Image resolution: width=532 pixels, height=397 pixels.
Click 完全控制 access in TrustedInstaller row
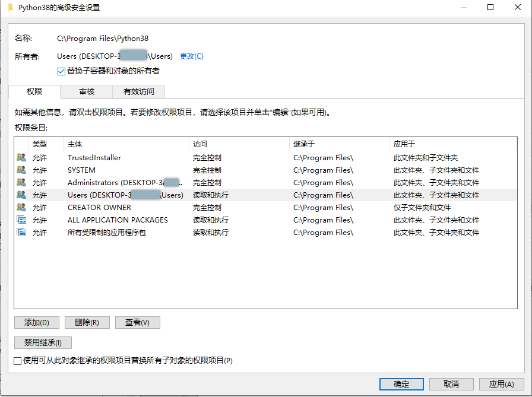tap(207, 158)
